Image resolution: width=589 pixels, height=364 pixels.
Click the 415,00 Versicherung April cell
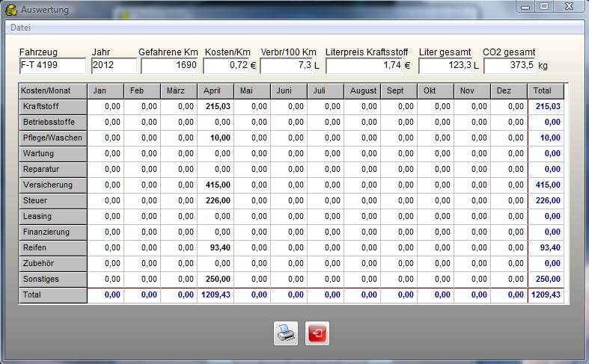(216, 185)
